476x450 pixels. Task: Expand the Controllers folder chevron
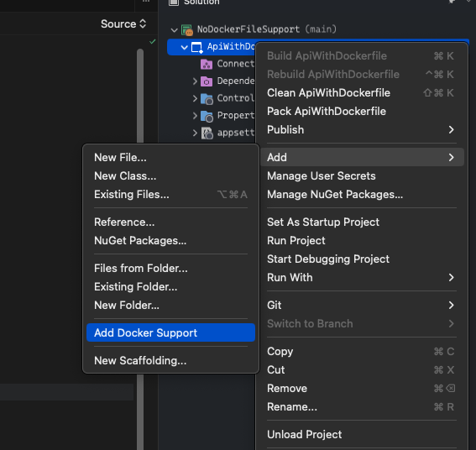tap(195, 99)
